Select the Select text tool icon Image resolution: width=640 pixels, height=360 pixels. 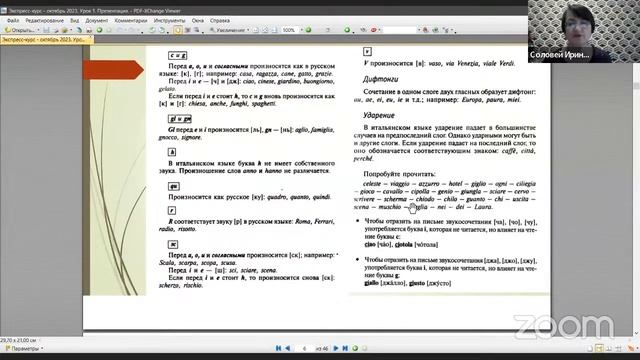pyautogui.click(x=197, y=30)
